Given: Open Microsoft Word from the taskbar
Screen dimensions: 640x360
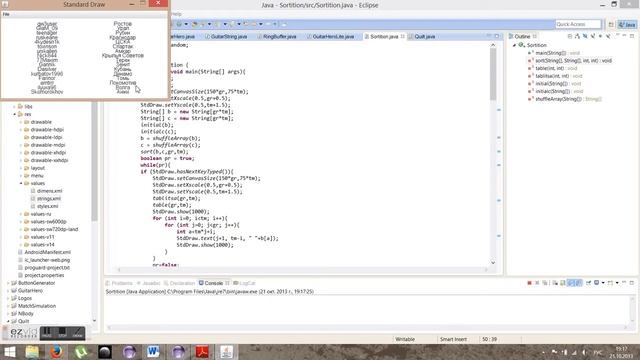Looking at the screenshot, I should tap(153, 351).
